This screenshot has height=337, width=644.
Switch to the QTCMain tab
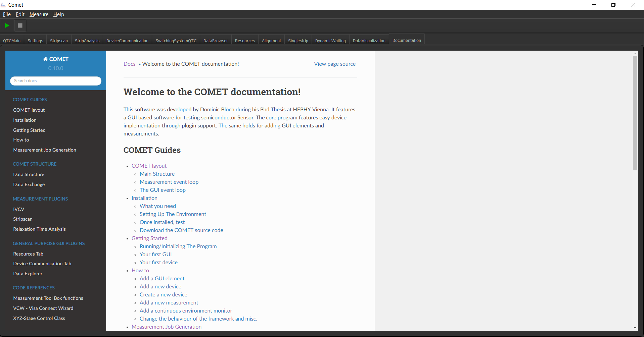pos(12,41)
